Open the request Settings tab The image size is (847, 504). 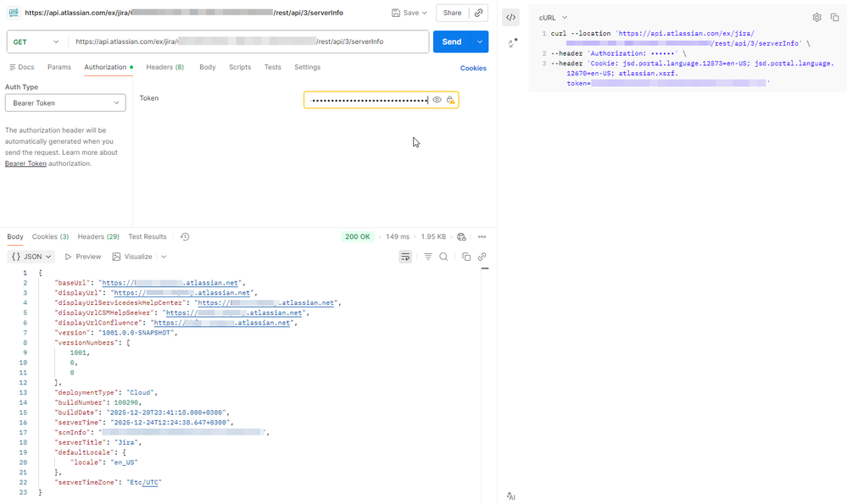(308, 67)
